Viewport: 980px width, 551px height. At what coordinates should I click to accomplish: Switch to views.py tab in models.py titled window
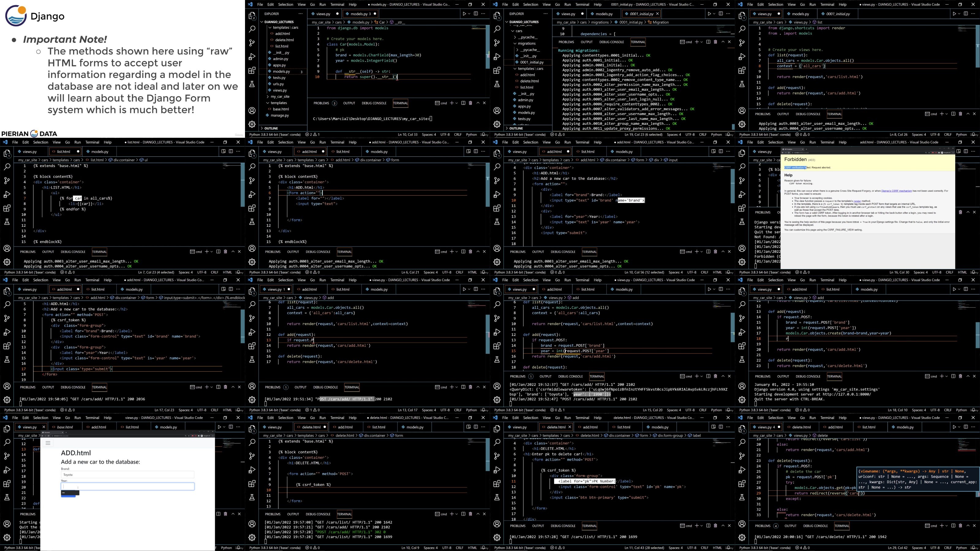[323, 14]
